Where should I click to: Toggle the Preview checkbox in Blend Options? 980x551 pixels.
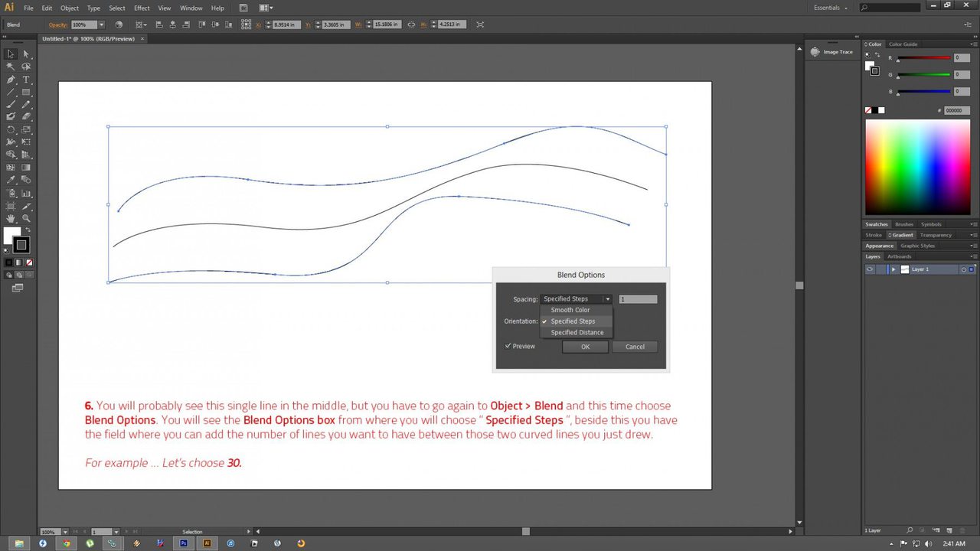508,346
